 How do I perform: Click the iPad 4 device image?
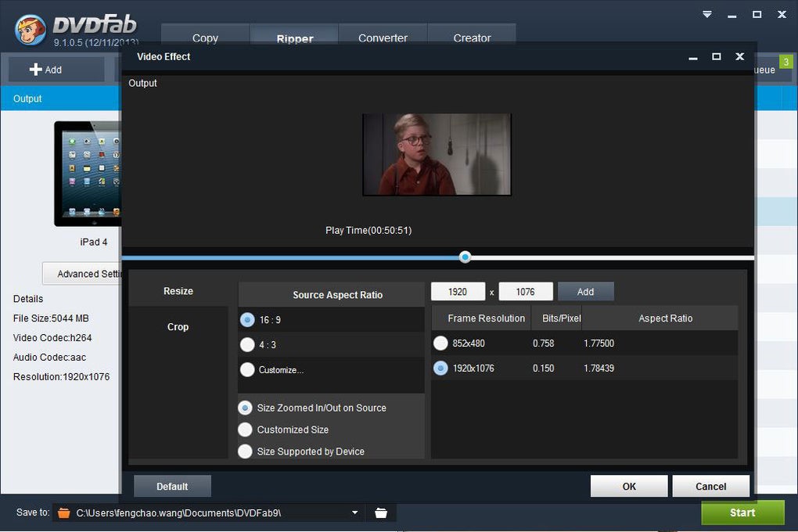pyautogui.click(x=88, y=174)
